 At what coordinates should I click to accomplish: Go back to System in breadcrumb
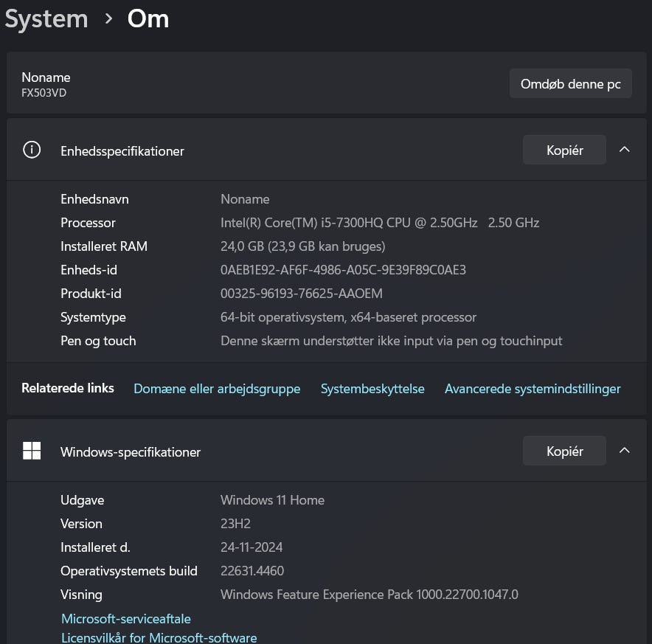point(46,19)
